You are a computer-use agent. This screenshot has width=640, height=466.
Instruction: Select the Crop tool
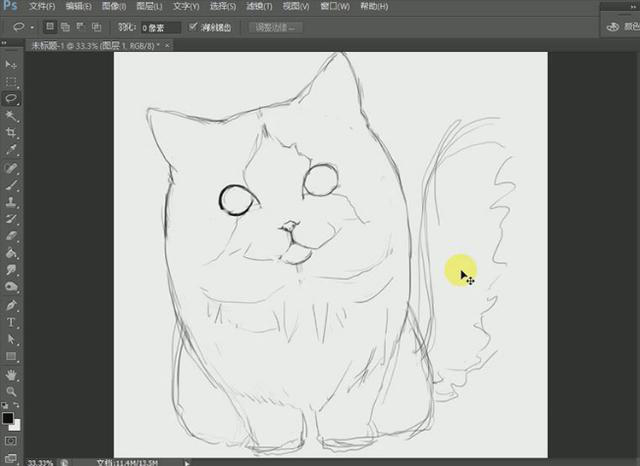[12, 132]
